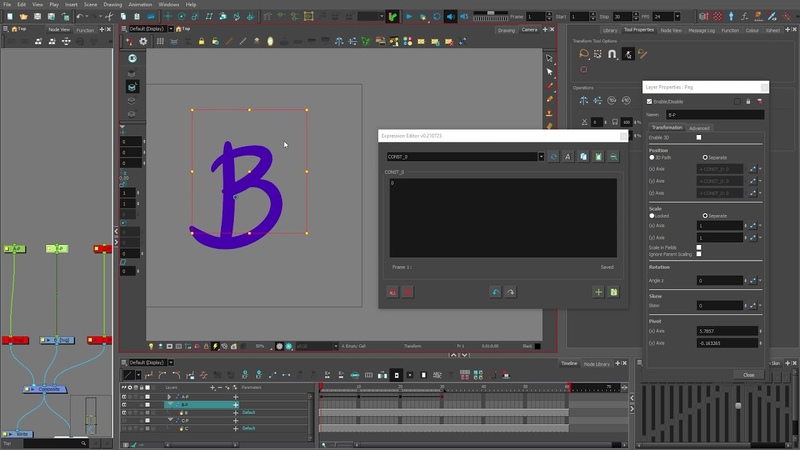The image size is (800, 450).
Task: Switch to the Advanced tab in Layer Properties
Action: coord(699,128)
